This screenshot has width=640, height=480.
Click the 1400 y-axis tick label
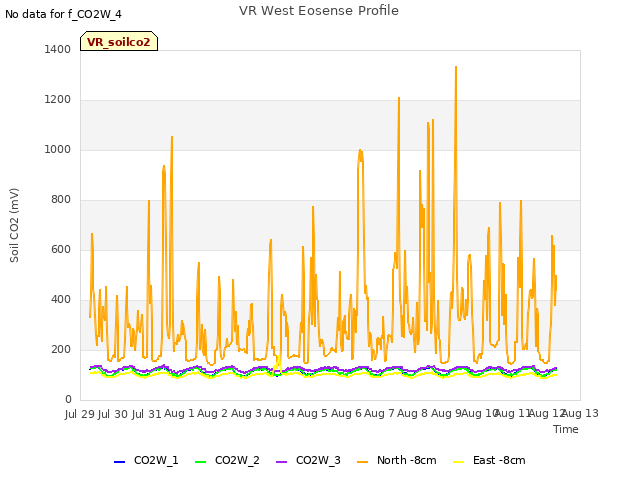point(58,49)
